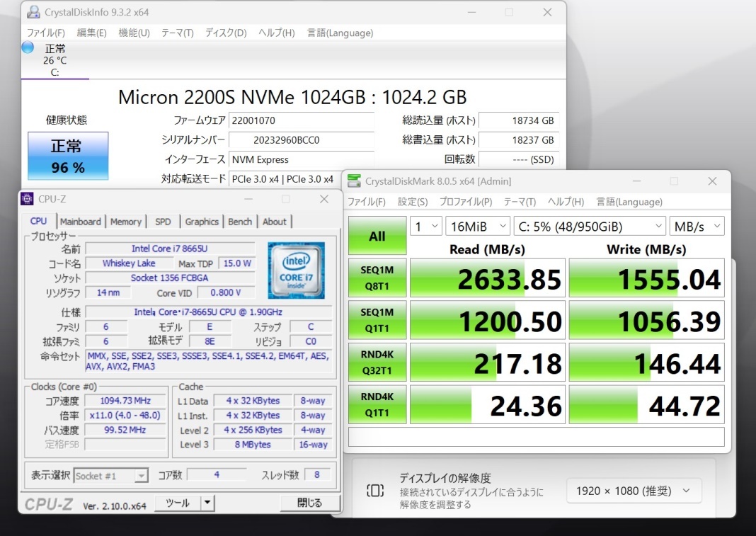The width and height of the screenshot is (756, 536).
Task: Click the SEQ1M Q1T1 read result 1200.50
Action: [488, 320]
